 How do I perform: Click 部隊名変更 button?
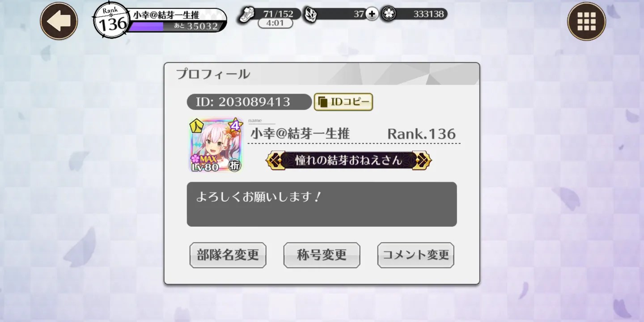tap(228, 255)
